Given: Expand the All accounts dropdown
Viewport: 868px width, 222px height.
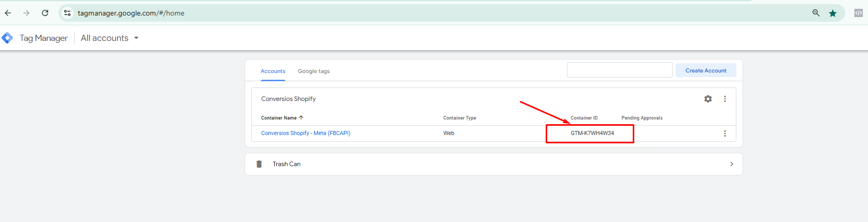Looking at the screenshot, I should tap(109, 38).
